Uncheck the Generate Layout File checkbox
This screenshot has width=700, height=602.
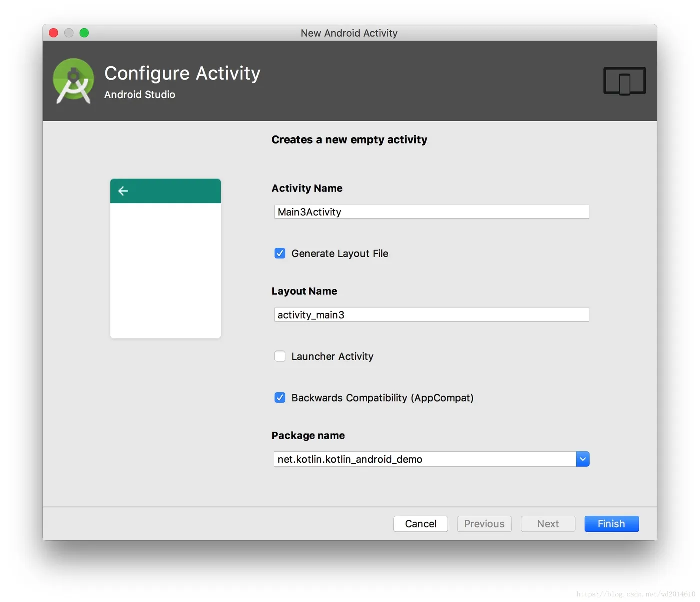pos(280,253)
